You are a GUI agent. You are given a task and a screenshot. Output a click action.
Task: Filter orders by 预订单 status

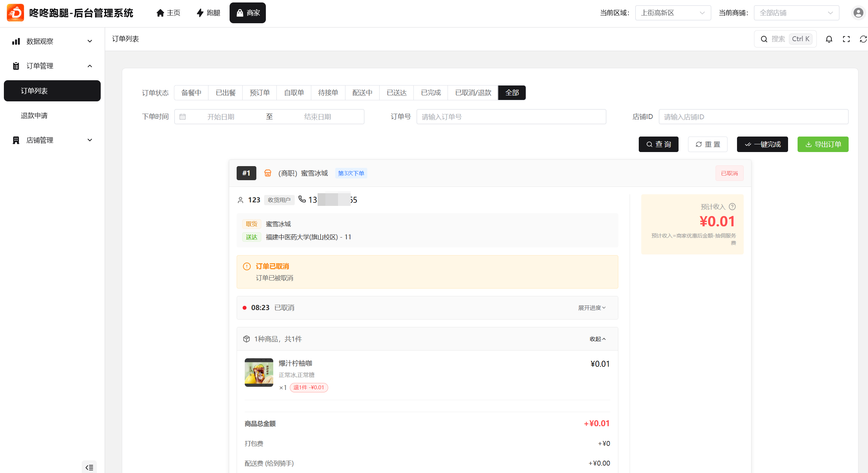click(x=260, y=93)
